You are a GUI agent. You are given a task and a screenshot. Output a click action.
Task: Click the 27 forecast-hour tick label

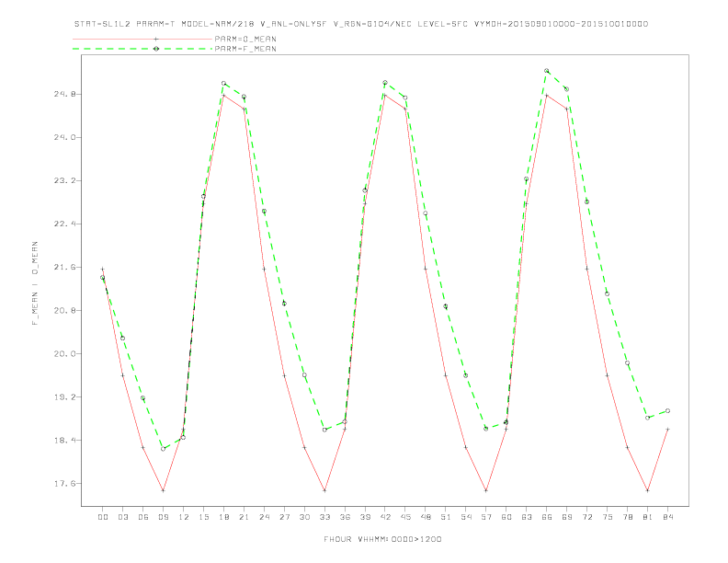pos(285,517)
